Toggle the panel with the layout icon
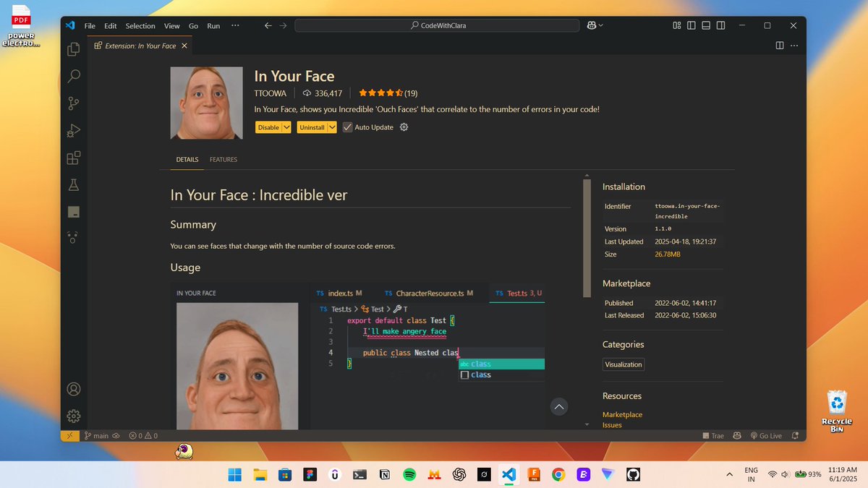This screenshot has height=488, width=868. 705,25
